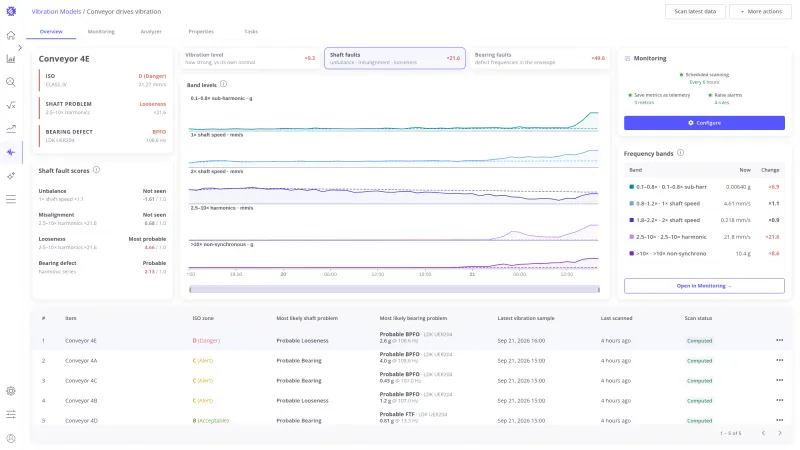Open the trend line sidebar icon
800x450 pixels.
coord(11,129)
